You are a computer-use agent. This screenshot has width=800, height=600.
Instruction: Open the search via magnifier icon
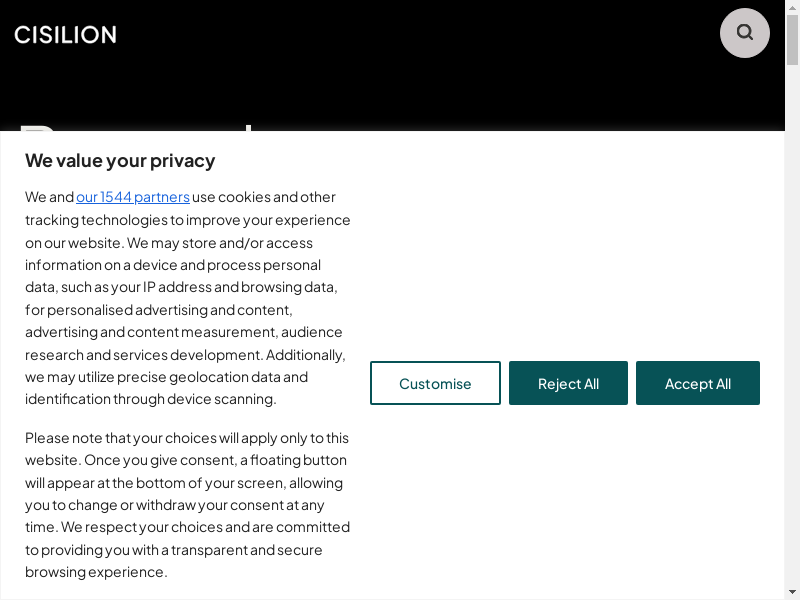click(745, 33)
